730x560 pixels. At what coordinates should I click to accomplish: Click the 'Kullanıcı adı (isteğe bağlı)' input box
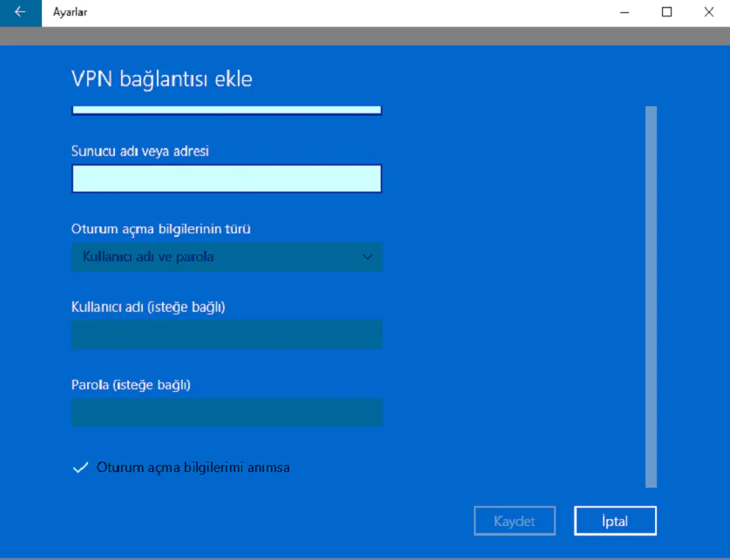pyautogui.click(x=226, y=334)
